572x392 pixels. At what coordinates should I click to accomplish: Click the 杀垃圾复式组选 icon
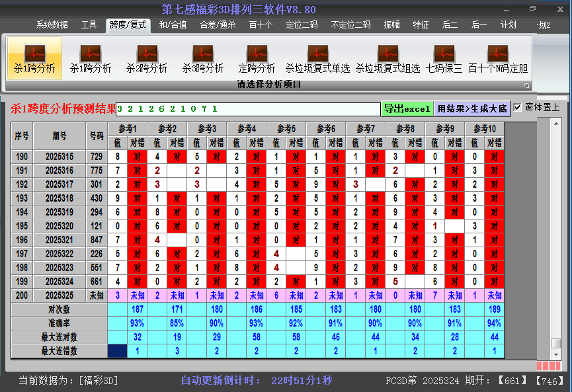pos(388,57)
